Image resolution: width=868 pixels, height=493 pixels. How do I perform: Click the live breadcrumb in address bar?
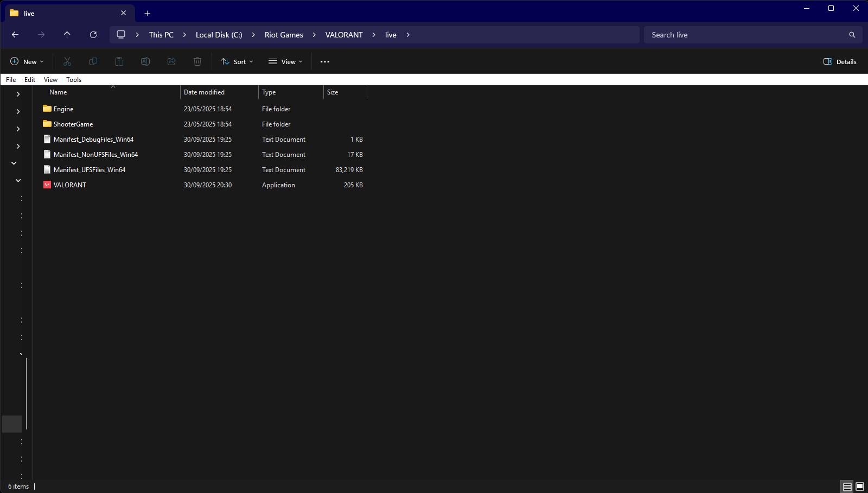391,35
